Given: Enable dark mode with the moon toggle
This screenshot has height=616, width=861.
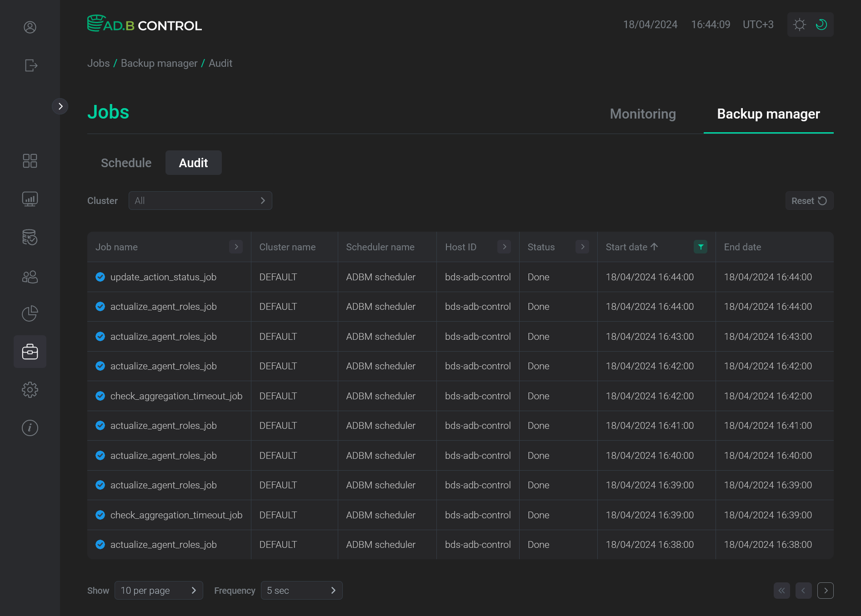Looking at the screenshot, I should (821, 25).
